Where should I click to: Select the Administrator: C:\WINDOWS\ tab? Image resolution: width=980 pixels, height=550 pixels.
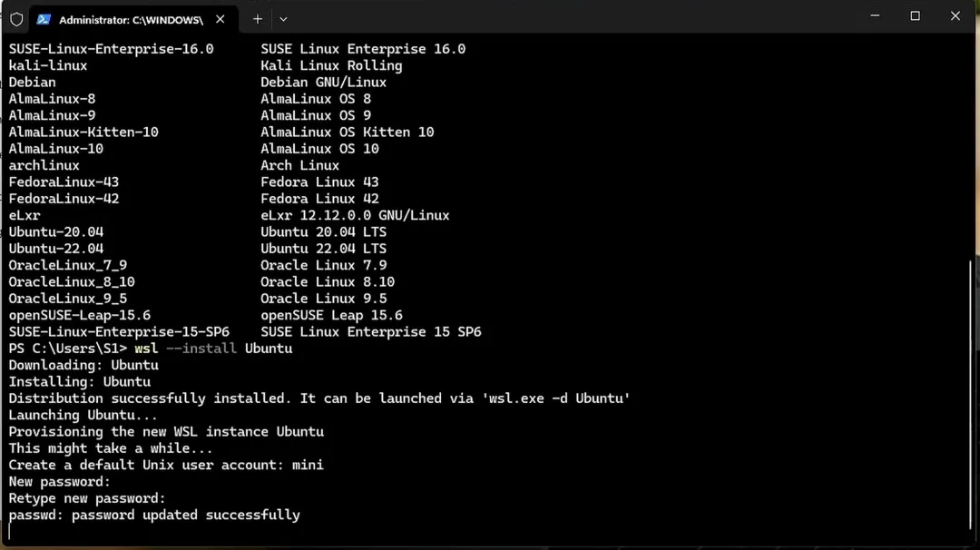tap(133, 19)
